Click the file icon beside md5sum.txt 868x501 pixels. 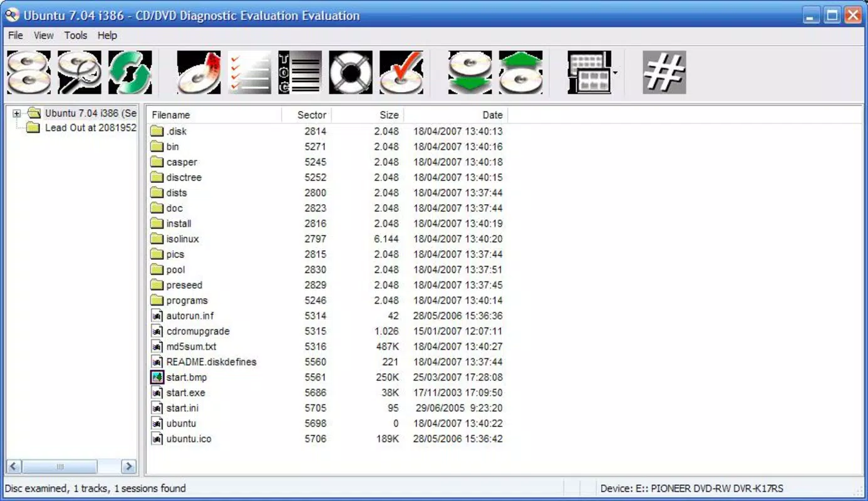(157, 346)
